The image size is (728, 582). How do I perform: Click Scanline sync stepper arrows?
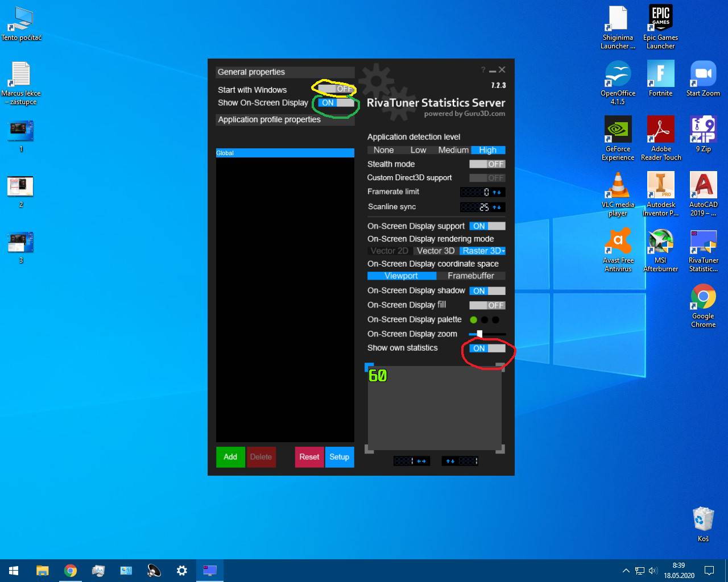click(x=497, y=207)
